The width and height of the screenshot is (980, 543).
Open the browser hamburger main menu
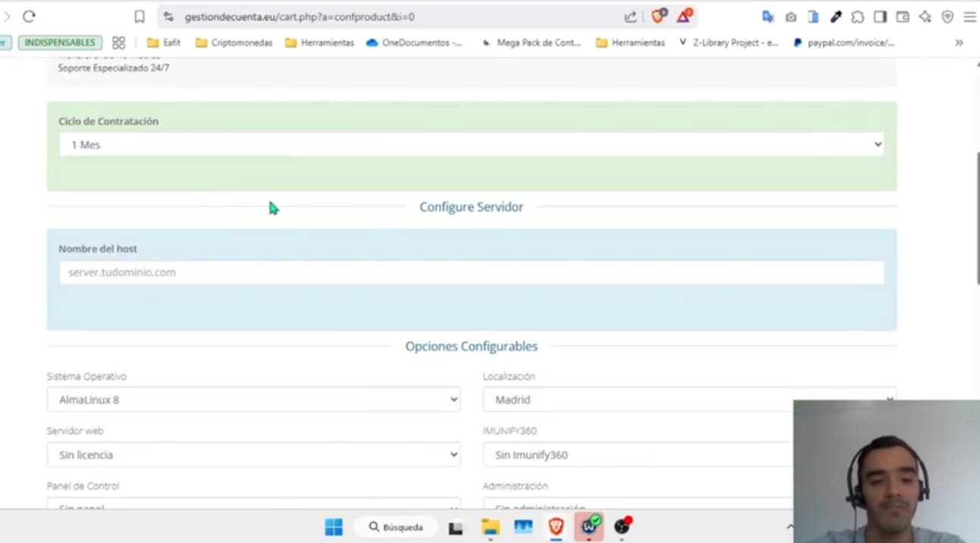click(x=969, y=17)
